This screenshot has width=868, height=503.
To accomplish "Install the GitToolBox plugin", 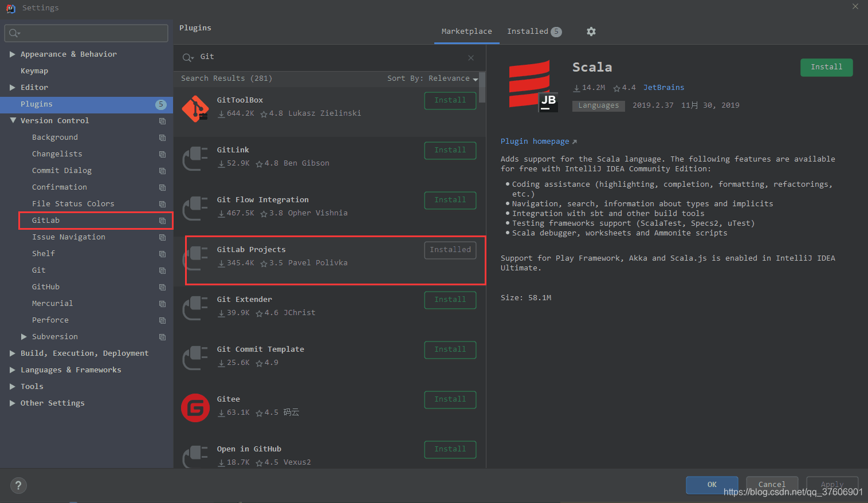I will [450, 100].
